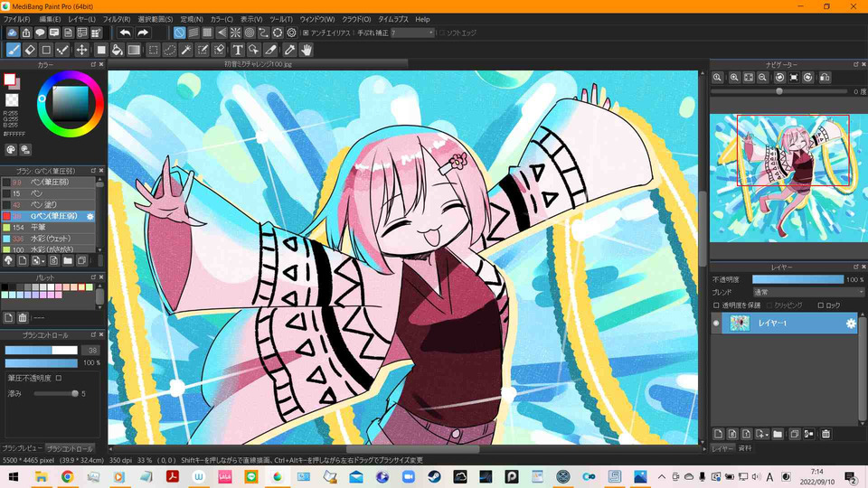
Task: Select transparent color swatch
Action: tap(12, 100)
